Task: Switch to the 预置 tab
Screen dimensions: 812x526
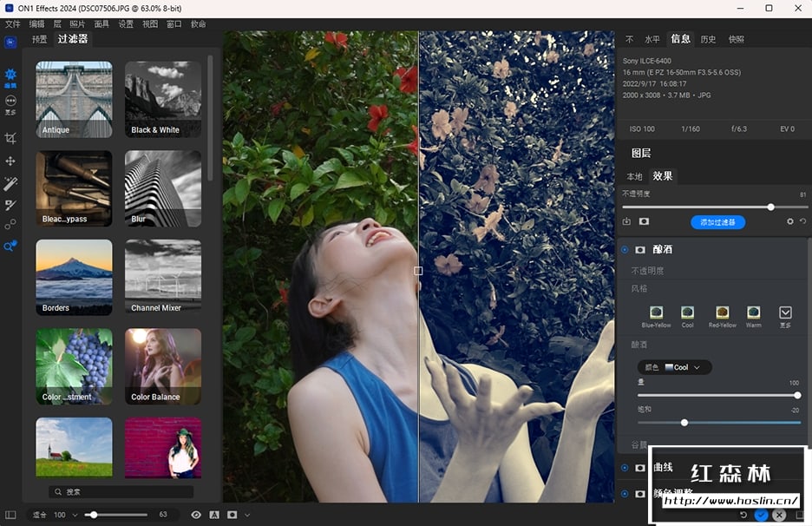Action: point(40,39)
